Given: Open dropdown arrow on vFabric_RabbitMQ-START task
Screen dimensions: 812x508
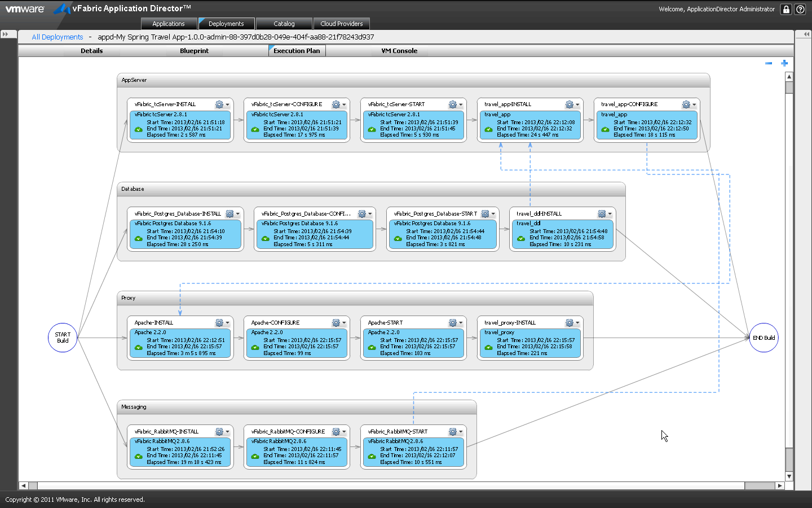Looking at the screenshot, I should (x=461, y=432).
